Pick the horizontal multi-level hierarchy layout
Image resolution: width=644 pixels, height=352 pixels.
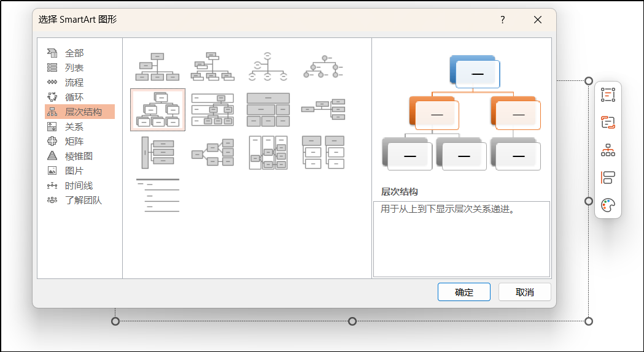pos(157,153)
